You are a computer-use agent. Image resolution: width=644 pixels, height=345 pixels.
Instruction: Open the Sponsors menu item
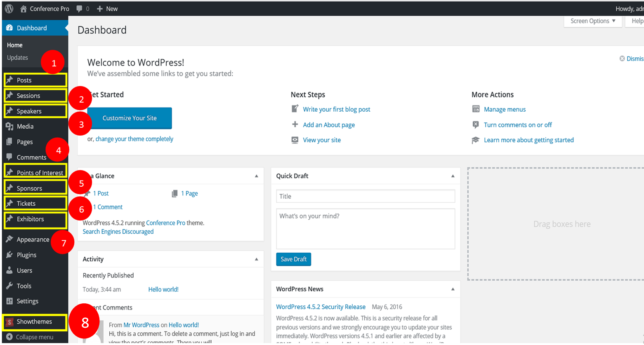[35, 188]
